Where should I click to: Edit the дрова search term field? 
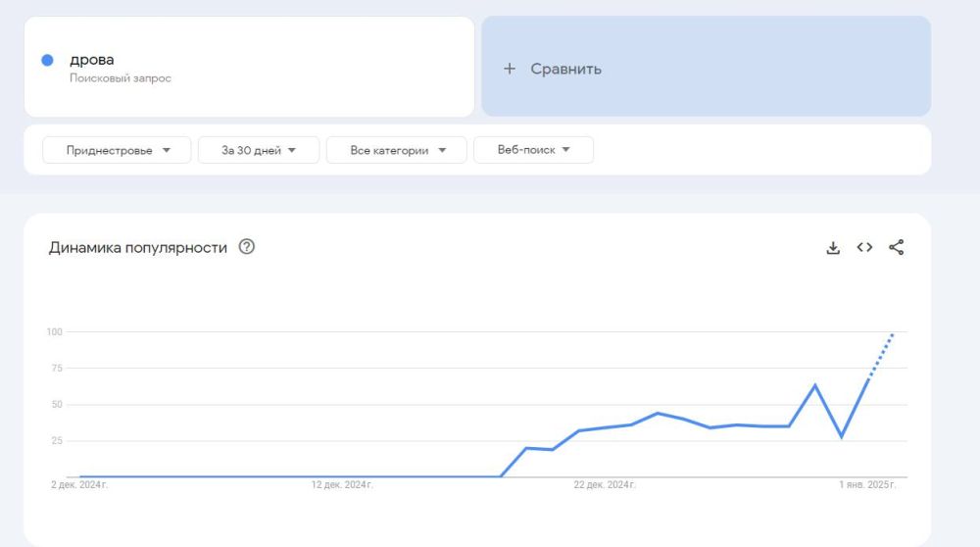[92, 60]
